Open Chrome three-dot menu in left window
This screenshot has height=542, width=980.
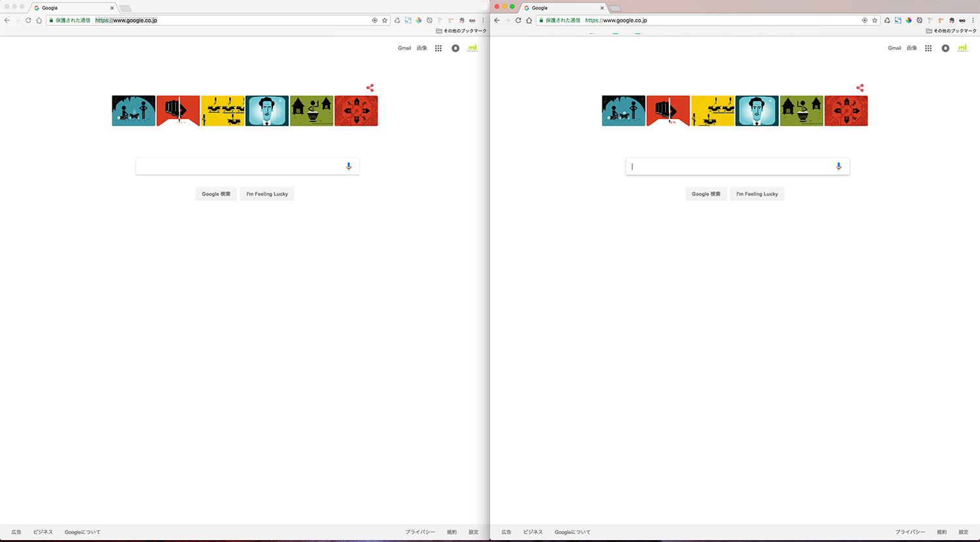pyautogui.click(x=483, y=20)
